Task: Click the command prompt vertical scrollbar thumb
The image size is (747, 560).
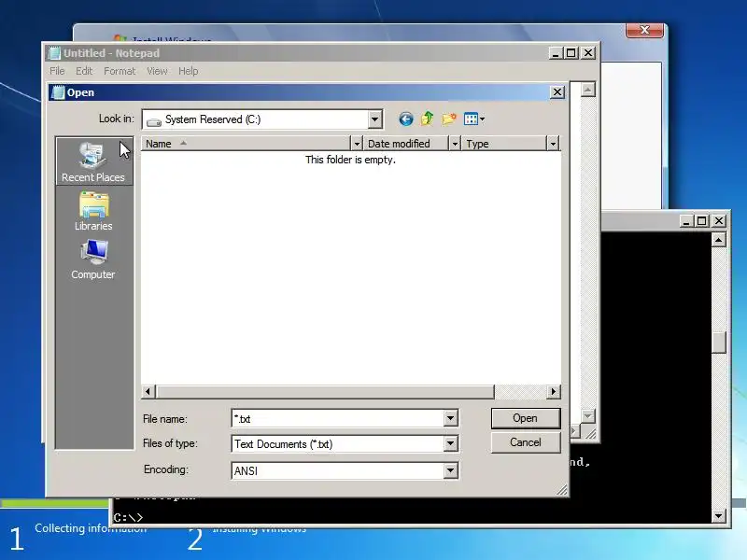Action: point(719,342)
